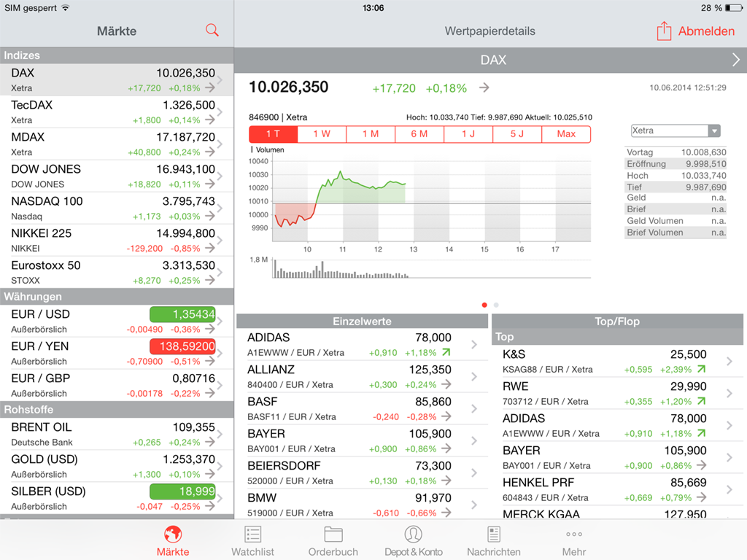Click the Abmelden logout button
The width and height of the screenshot is (747, 560).
[x=706, y=31]
